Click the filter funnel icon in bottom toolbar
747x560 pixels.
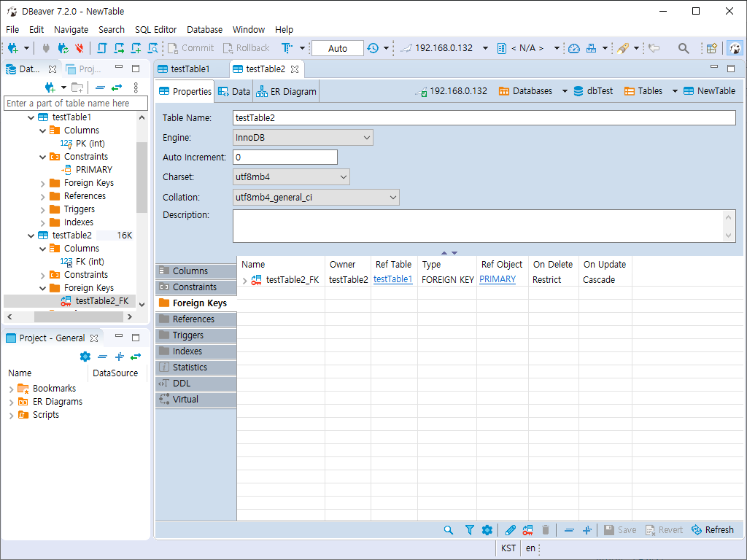pos(469,530)
